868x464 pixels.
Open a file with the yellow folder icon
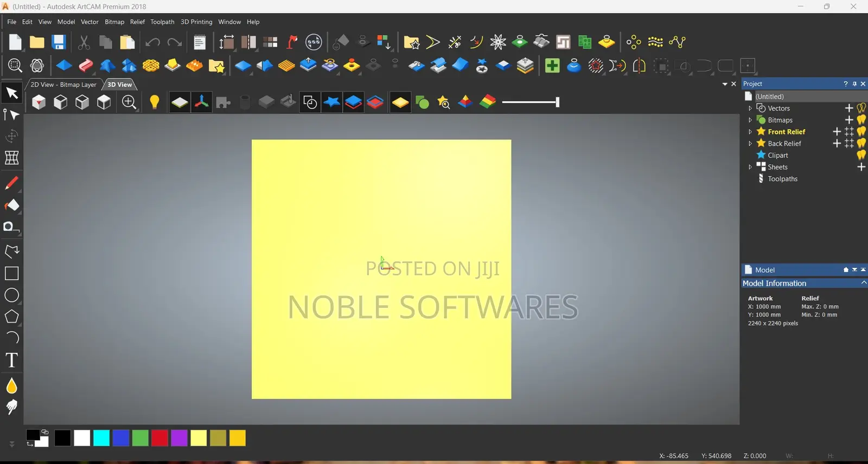(37, 42)
